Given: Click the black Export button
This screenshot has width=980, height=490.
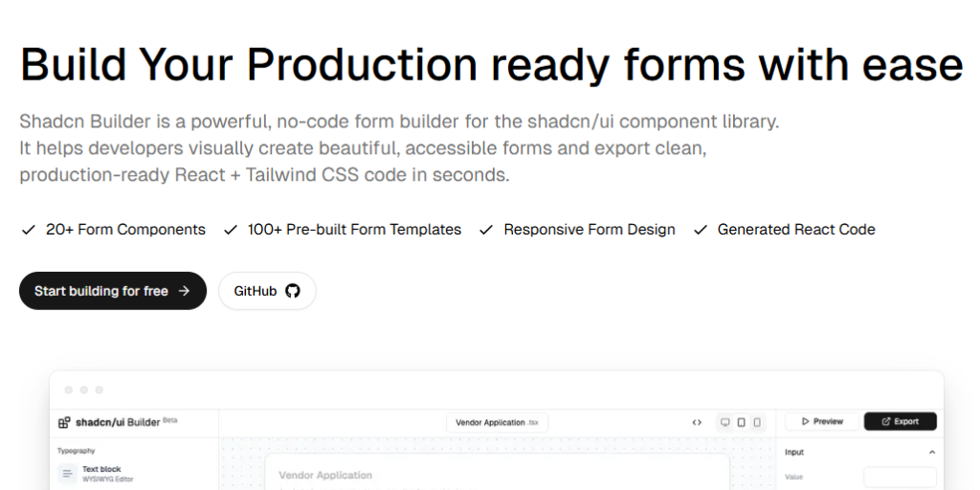Looking at the screenshot, I should 900,421.
